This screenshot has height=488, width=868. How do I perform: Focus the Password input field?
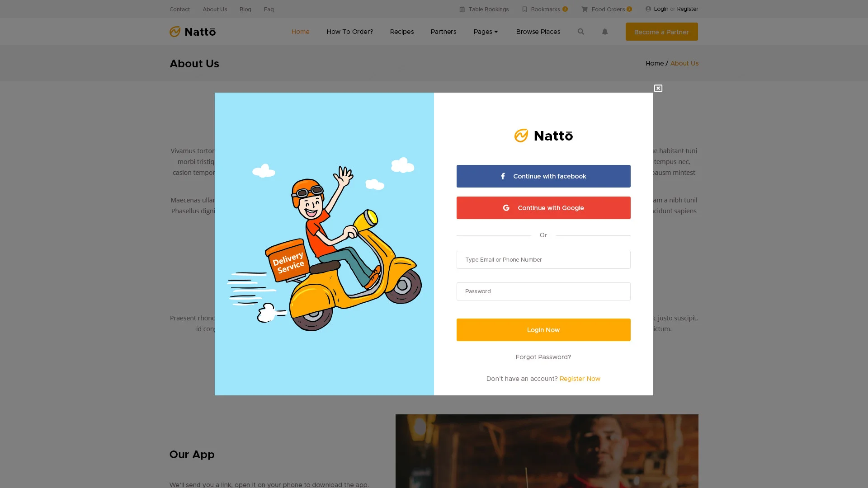(543, 291)
